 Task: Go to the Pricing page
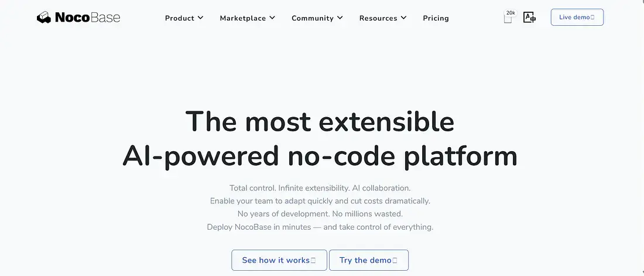coord(436,18)
